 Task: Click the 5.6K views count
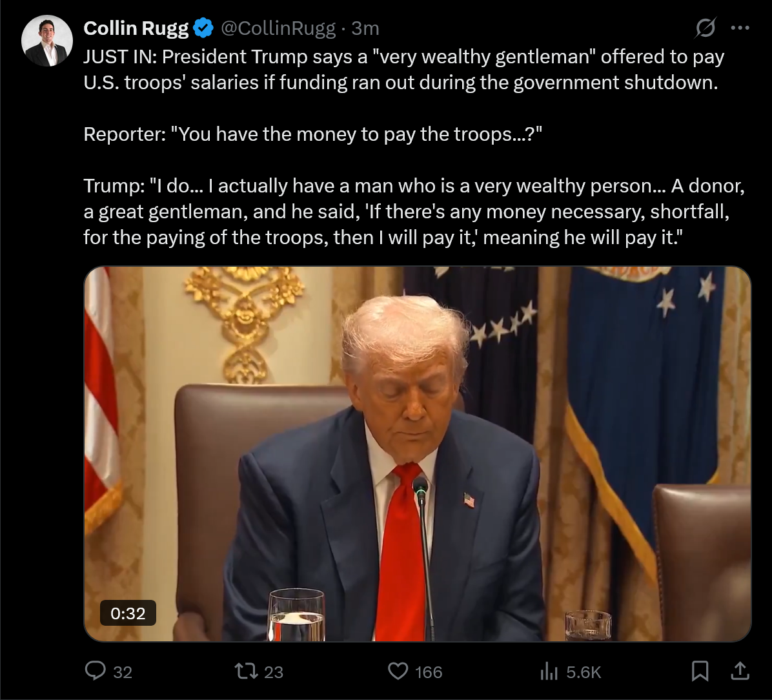(x=584, y=672)
